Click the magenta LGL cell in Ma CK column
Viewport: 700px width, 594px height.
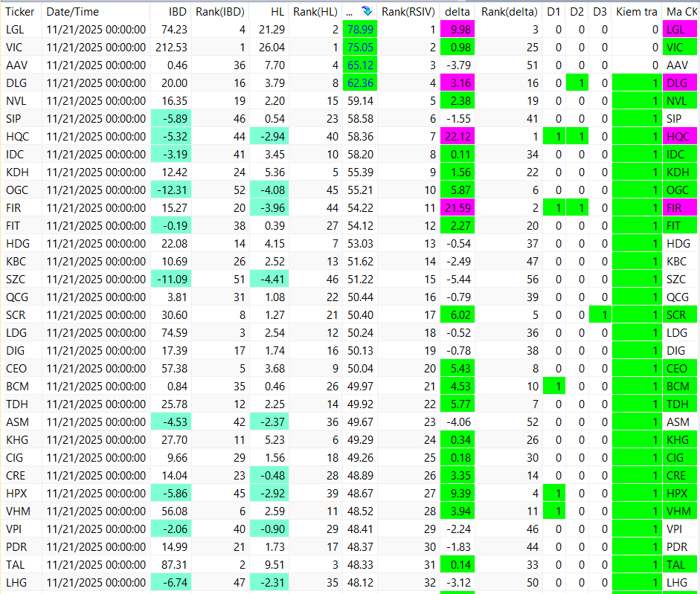click(680, 30)
